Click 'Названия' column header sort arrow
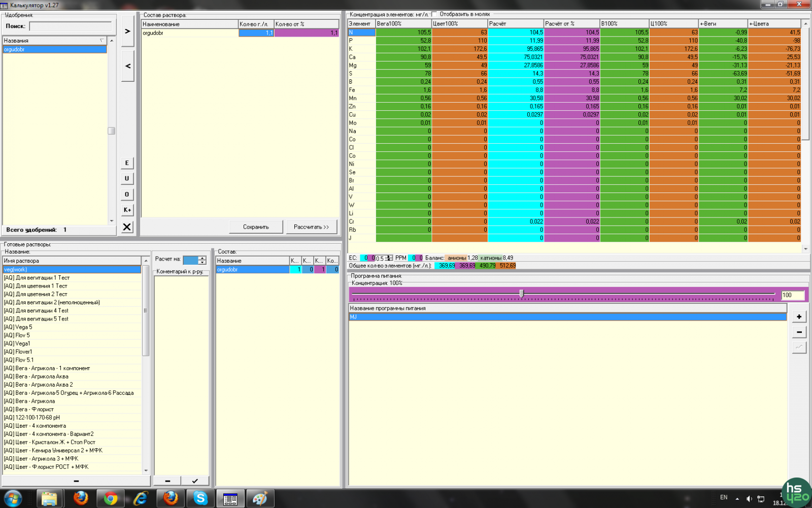The height and width of the screenshot is (508, 812). (x=101, y=40)
